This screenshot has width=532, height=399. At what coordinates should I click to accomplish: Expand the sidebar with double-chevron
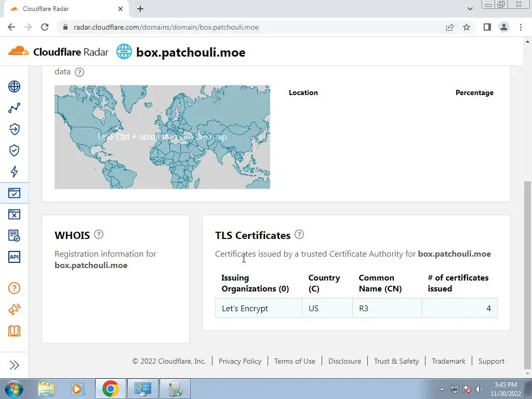[x=14, y=365]
